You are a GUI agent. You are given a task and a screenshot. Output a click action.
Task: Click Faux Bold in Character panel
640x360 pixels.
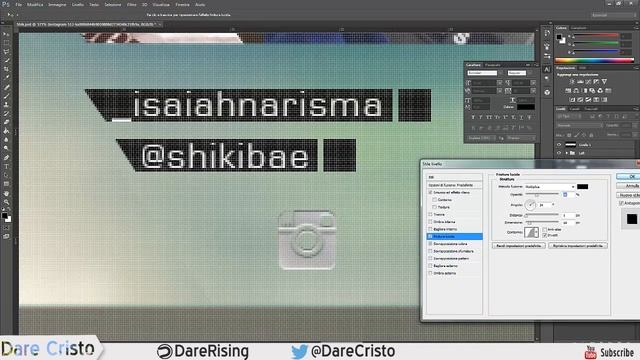pyautogui.click(x=473, y=118)
